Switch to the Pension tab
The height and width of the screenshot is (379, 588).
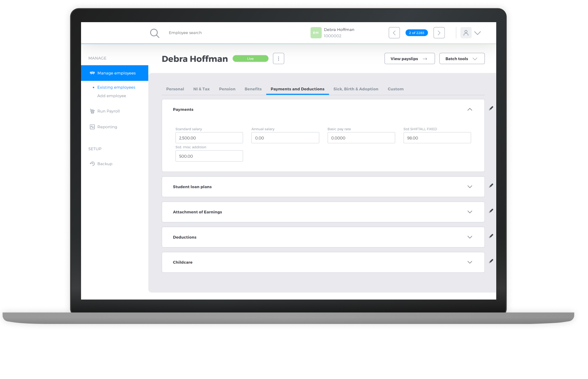coord(227,89)
